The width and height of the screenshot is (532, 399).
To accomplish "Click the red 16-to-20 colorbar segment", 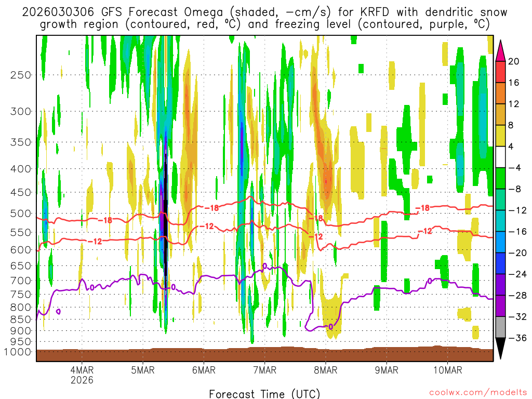I will 500,72.
